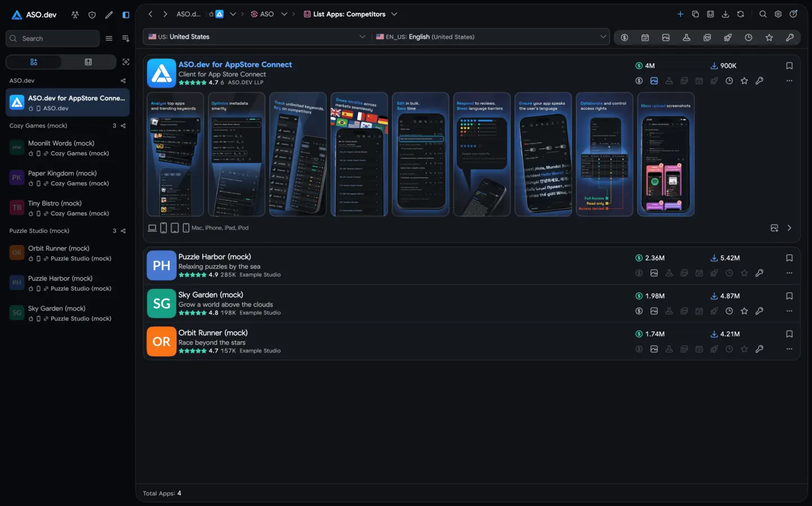Navigate forward with the right arrow

(x=165, y=14)
